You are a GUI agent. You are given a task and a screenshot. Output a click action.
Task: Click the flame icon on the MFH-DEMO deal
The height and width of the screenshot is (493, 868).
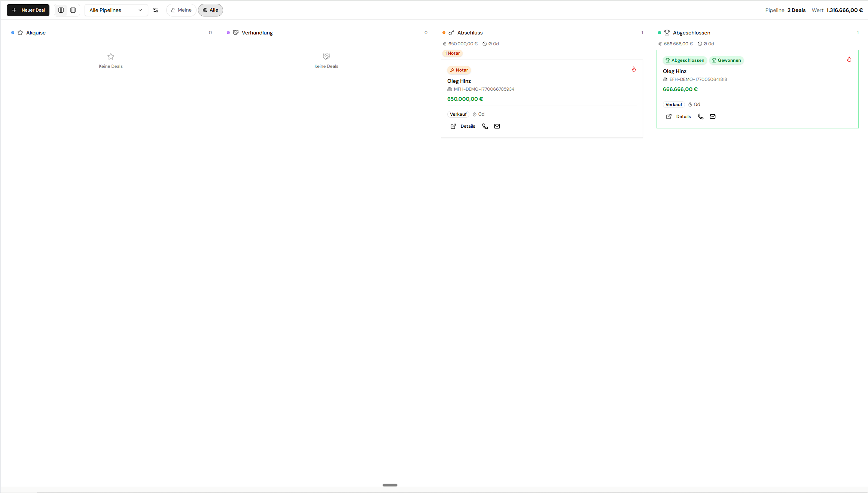tap(634, 69)
